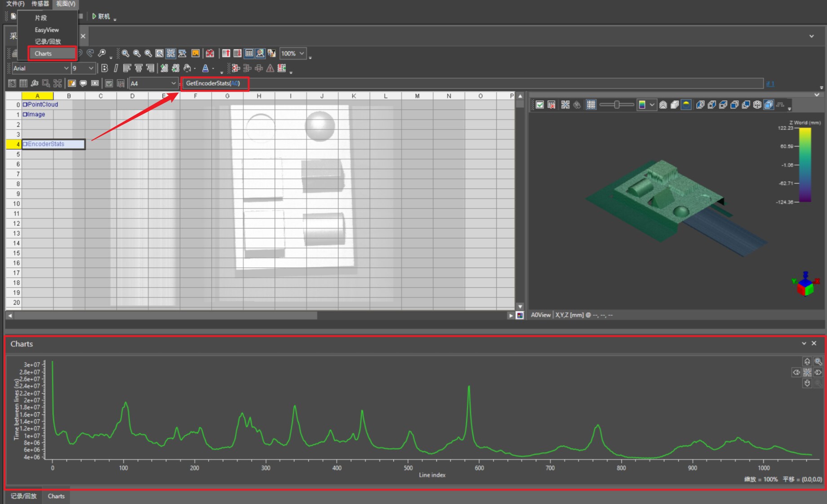The image size is (827, 504).
Task: Close the Charts panel with X
Action: click(814, 343)
